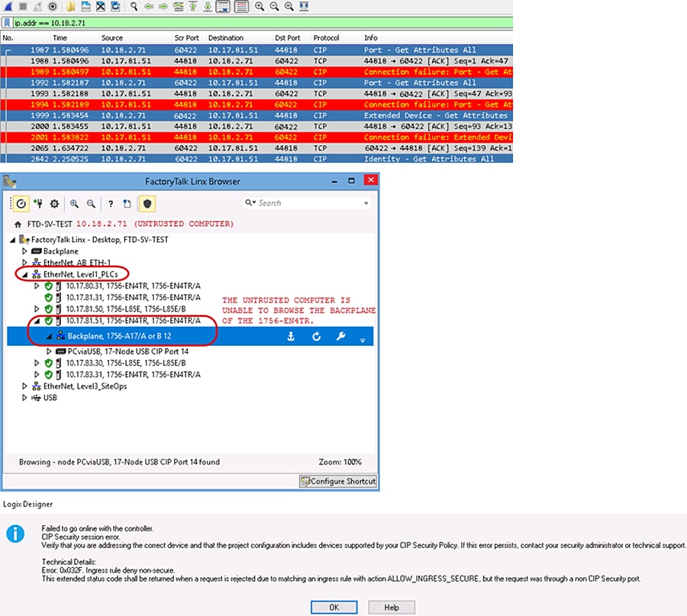Open Wireshark's go to specific packet tool
Image resolution: width=687 pixels, height=616 pixels.
[x=179, y=6]
